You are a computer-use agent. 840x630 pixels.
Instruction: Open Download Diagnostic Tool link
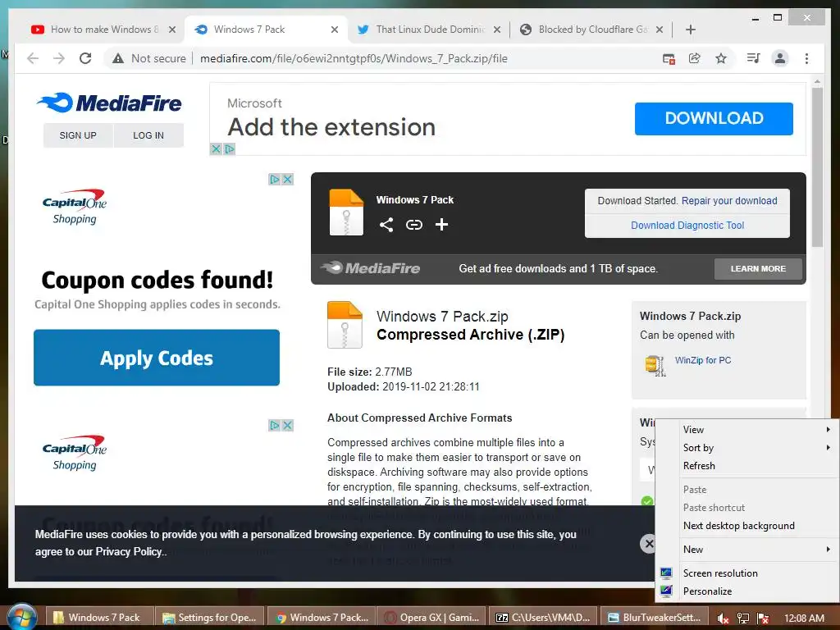click(x=687, y=226)
